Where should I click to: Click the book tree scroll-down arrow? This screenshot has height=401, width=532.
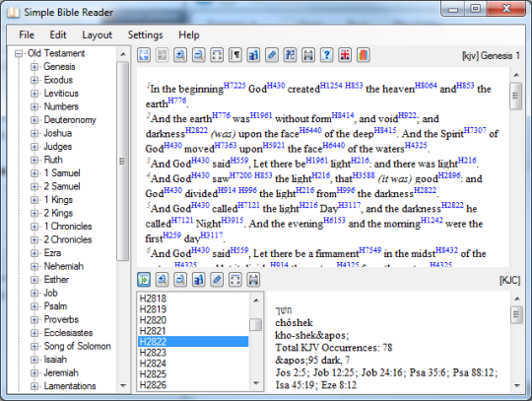(x=123, y=385)
